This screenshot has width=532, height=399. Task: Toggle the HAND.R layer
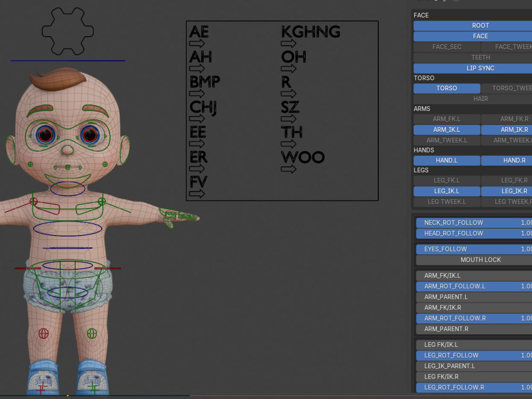pos(506,161)
